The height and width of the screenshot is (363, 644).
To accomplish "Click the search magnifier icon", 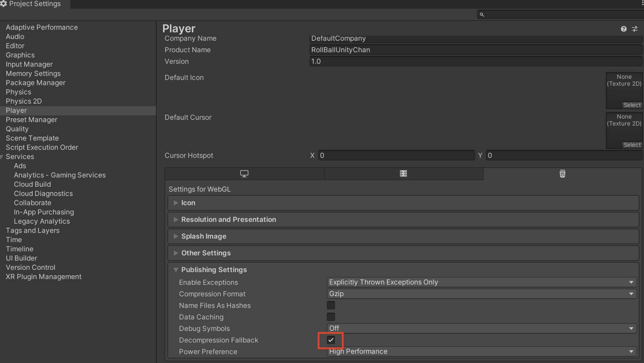I will [x=482, y=15].
